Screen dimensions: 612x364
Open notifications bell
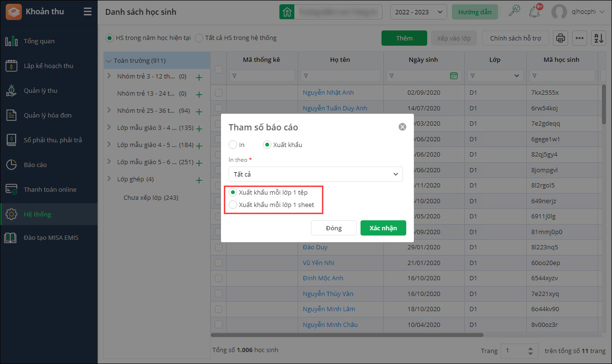(534, 12)
